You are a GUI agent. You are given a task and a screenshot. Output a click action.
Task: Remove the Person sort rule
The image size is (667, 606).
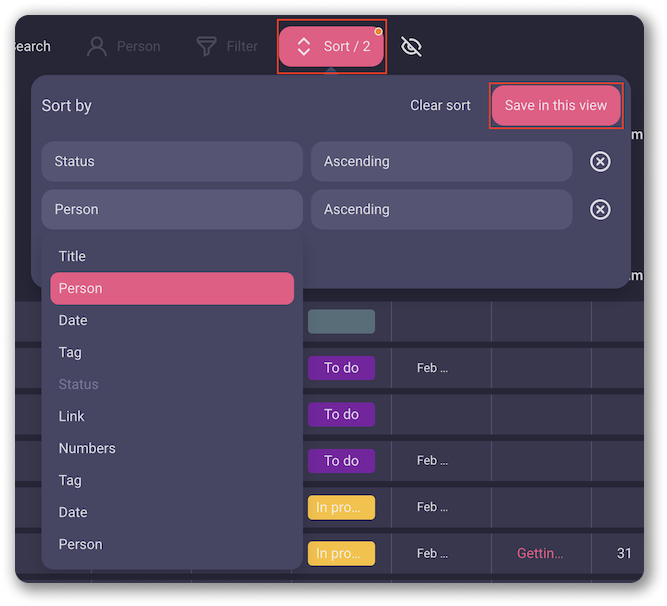pyautogui.click(x=600, y=209)
